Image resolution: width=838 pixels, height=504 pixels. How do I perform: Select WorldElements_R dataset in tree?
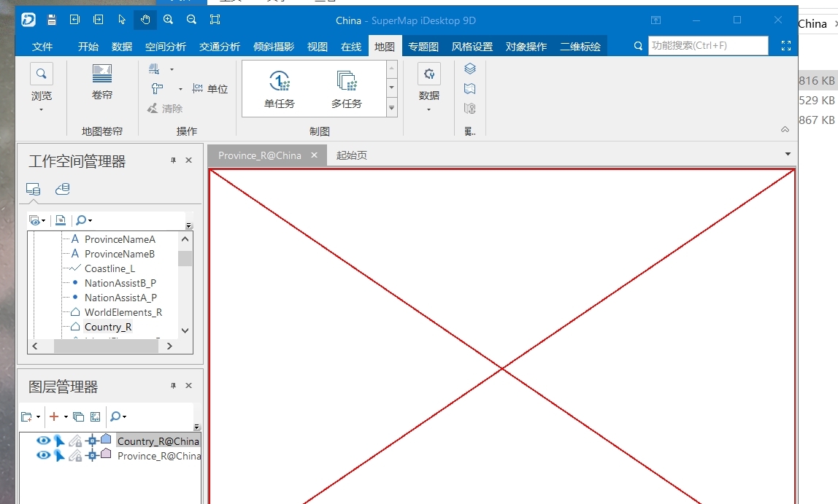tap(123, 312)
